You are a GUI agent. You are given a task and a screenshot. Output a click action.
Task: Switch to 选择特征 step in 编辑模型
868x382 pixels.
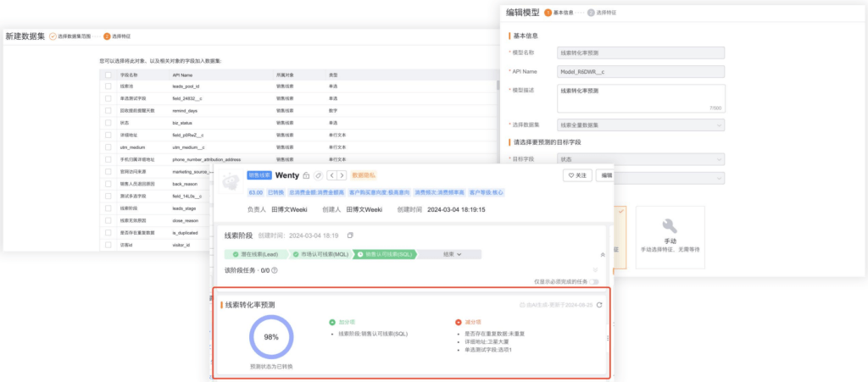coord(605,13)
